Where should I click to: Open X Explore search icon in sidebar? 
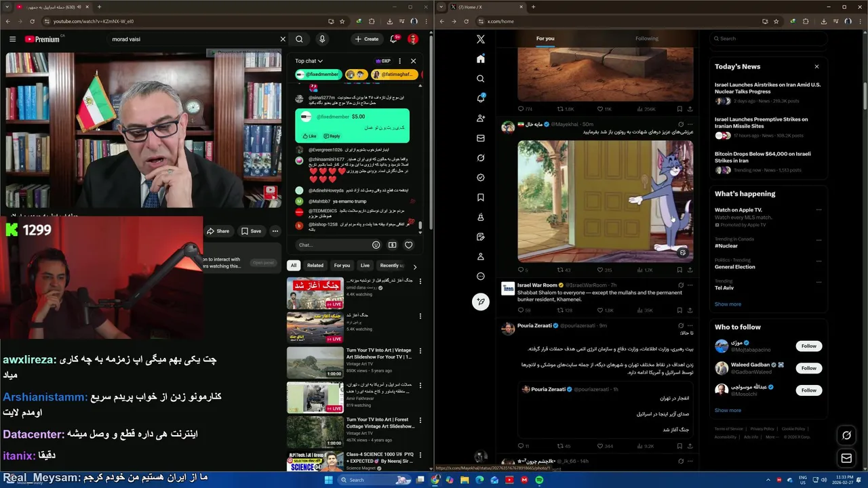480,79
